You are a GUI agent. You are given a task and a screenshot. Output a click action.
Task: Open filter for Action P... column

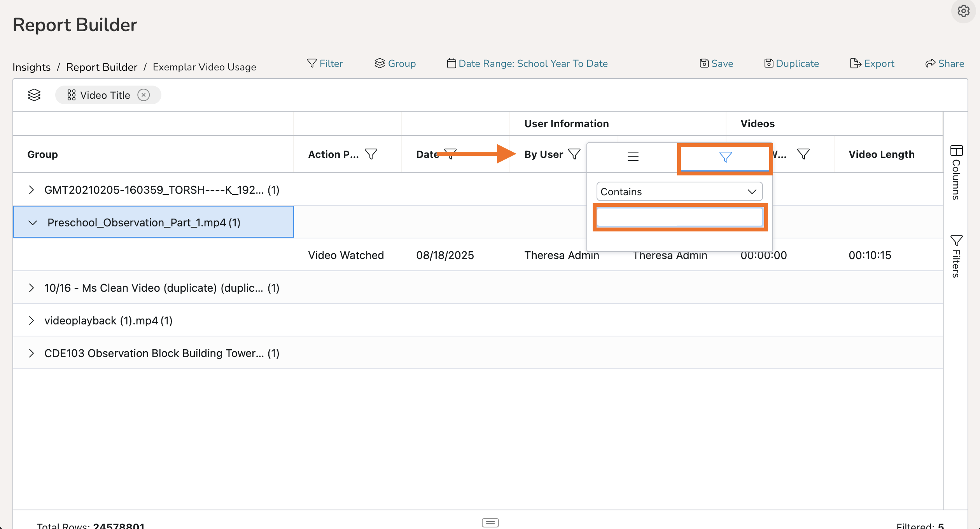[371, 154]
